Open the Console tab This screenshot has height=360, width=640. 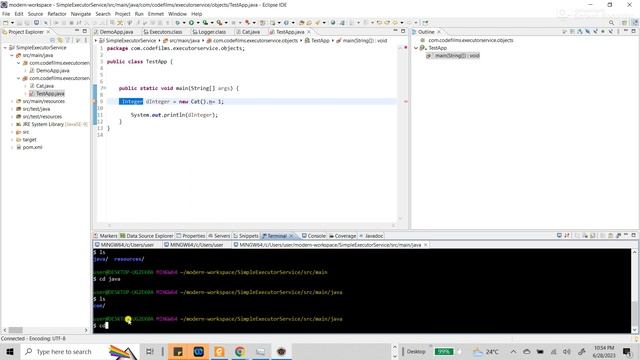coord(313,236)
